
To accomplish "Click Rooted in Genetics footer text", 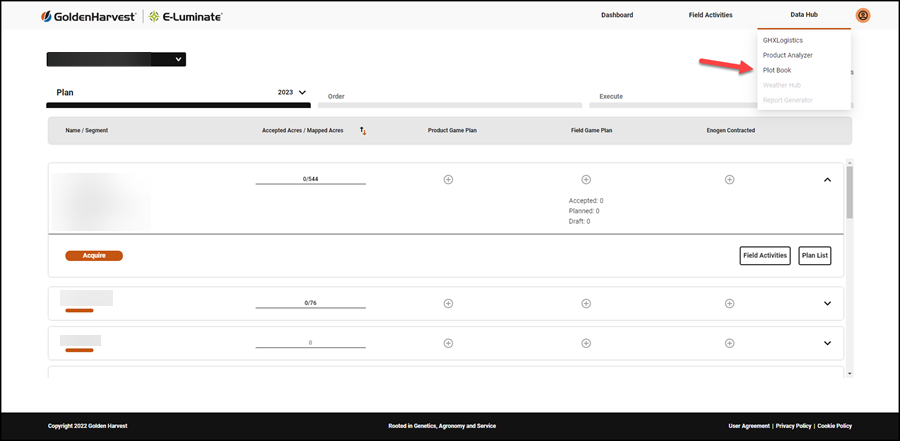I will 442,426.
